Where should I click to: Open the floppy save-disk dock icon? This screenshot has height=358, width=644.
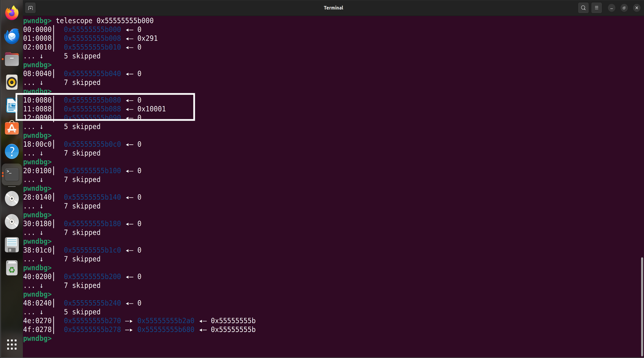point(12,245)
